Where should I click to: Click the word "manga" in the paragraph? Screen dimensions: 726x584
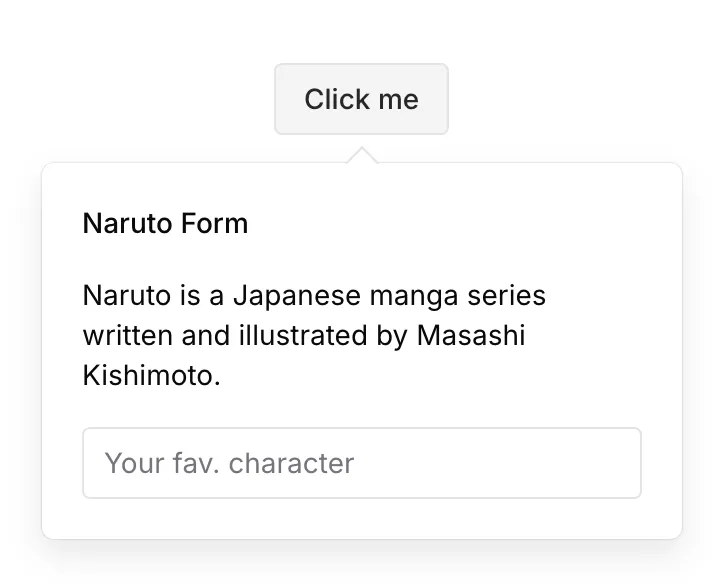coord(409,296)
